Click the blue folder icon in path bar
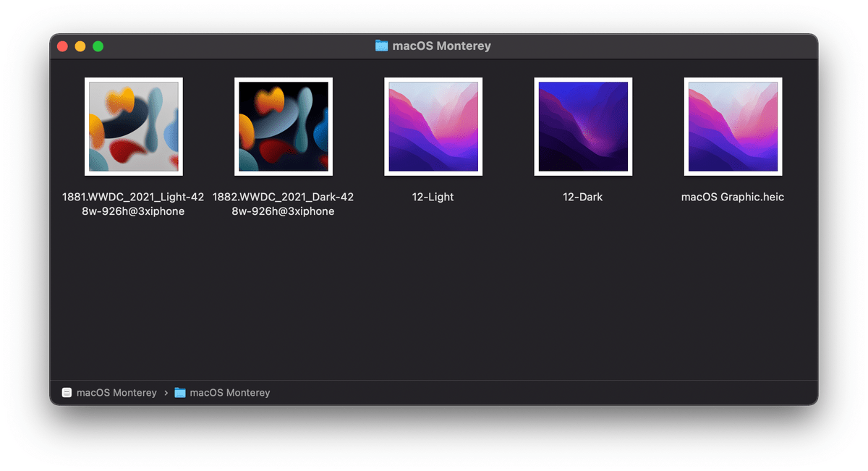This screenshot has width=868, height=471. pyautogui.click(x=180, y=393)
